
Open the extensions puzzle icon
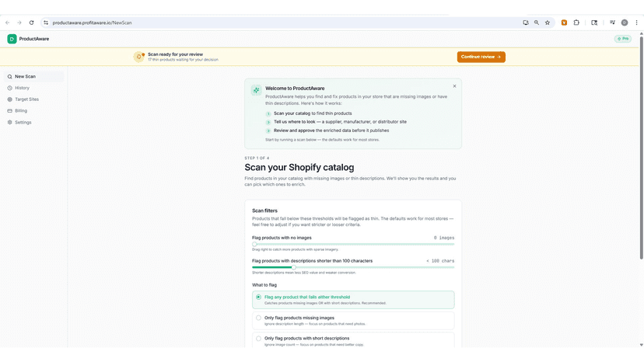pyautogui.click(x=576, y=23)
